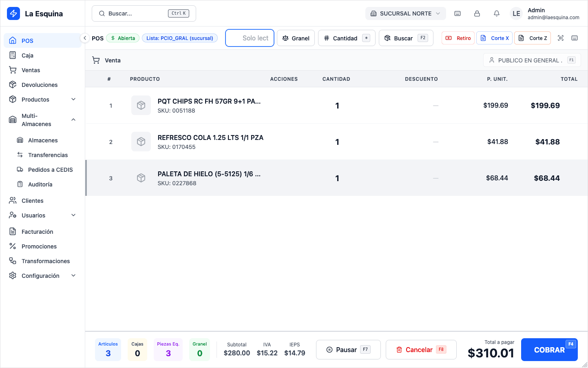Click the $199.69 bold total
The height and width of the screenshot is (368, 588).
(x=545, y=106)
